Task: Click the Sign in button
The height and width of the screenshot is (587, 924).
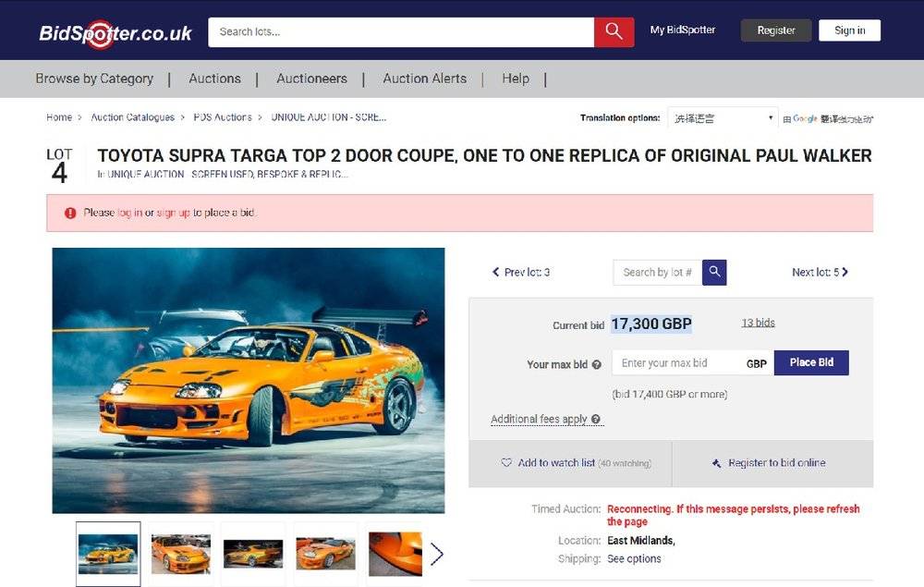Action: (850, 31)
